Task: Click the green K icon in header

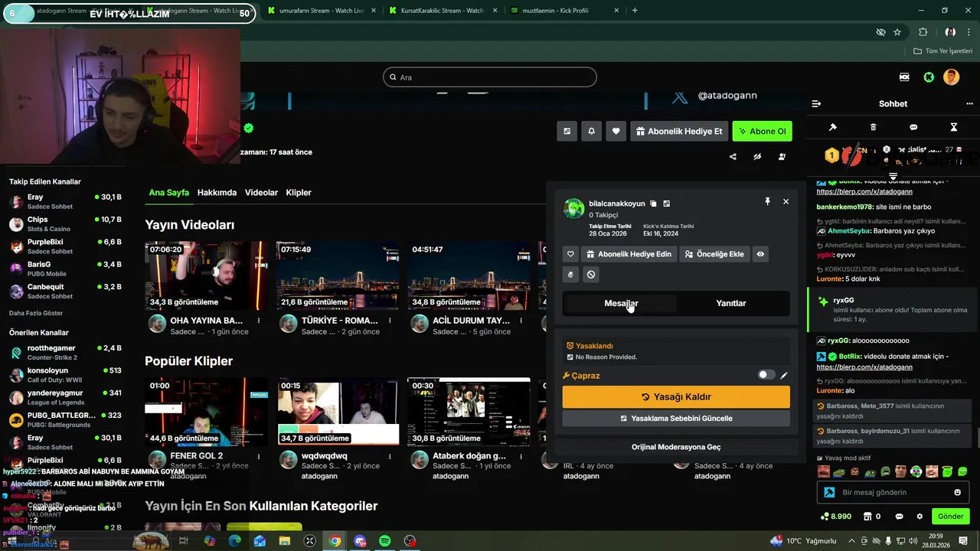Action: point(929,77)
